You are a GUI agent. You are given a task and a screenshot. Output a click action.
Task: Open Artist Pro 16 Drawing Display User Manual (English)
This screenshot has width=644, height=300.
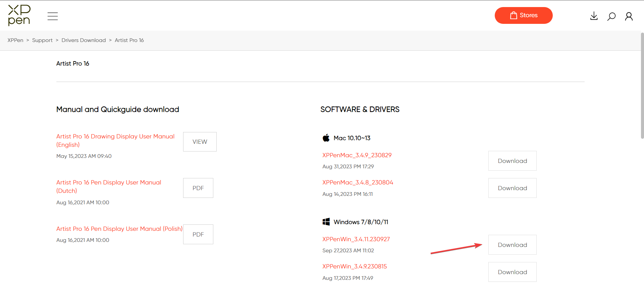tap(115, 140)
